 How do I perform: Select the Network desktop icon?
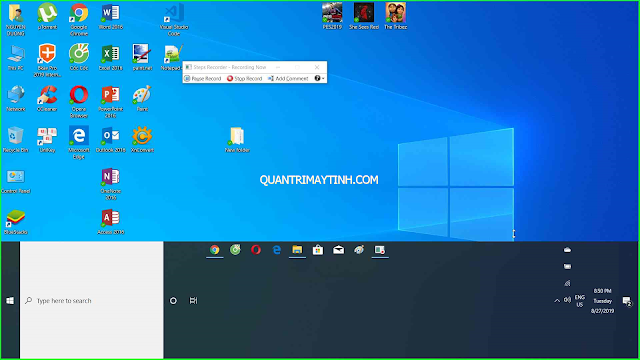pyautogui.click(x=16, y=98)
